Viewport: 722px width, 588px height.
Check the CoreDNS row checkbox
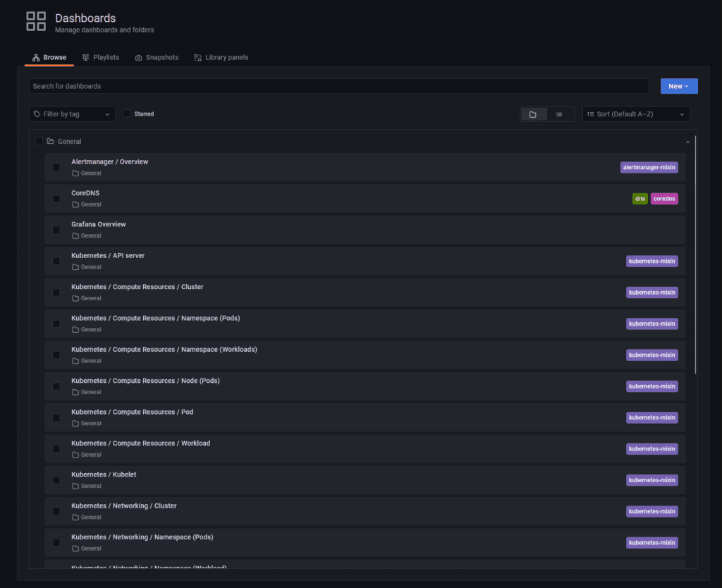(56, 198)
